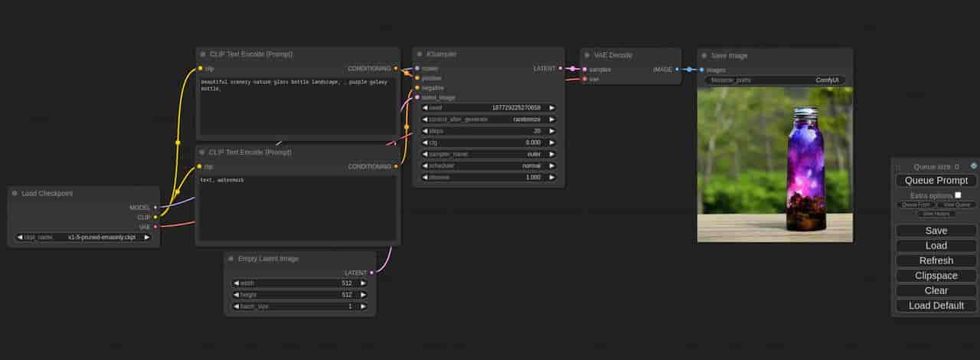980x360 pixels.
Task: Open the settings gear in the queue panel
Action: click(974, 165)
